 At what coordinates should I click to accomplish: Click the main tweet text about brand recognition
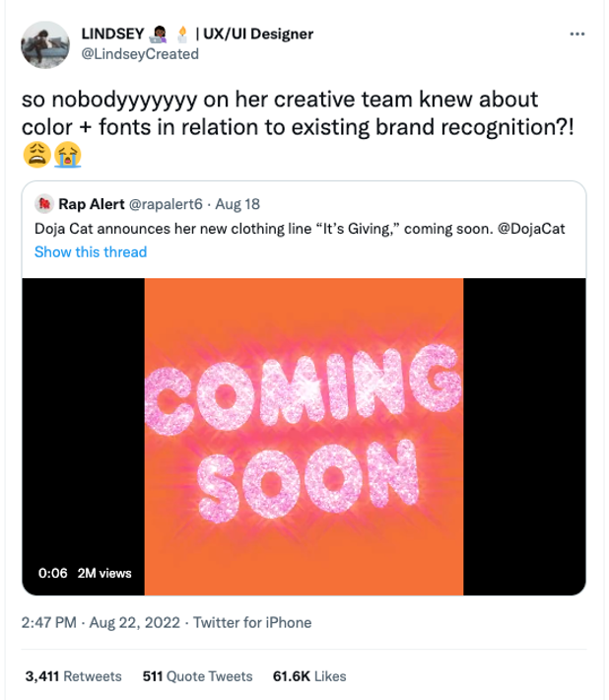click(279, 113)
